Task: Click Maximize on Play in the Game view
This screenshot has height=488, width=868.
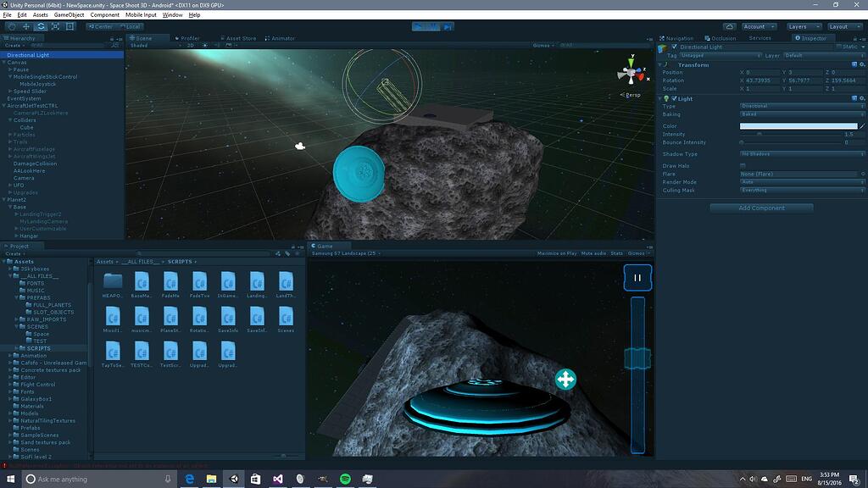Action: point(555,252)
